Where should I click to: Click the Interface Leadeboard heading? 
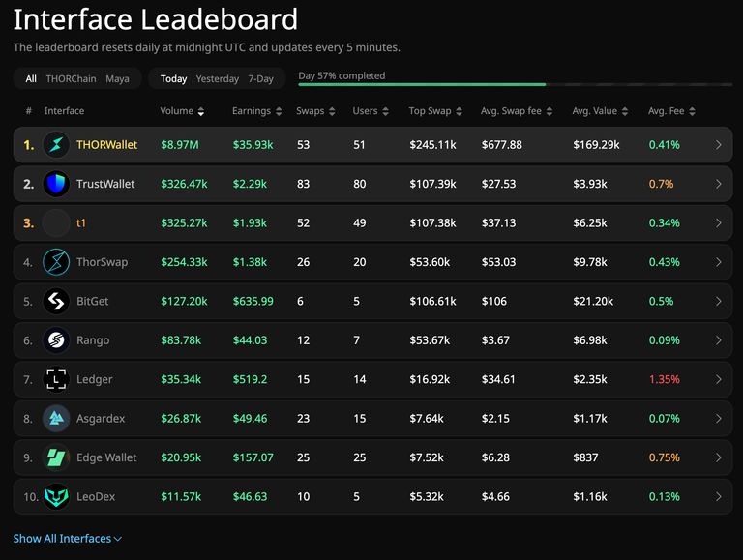point(156,19)
